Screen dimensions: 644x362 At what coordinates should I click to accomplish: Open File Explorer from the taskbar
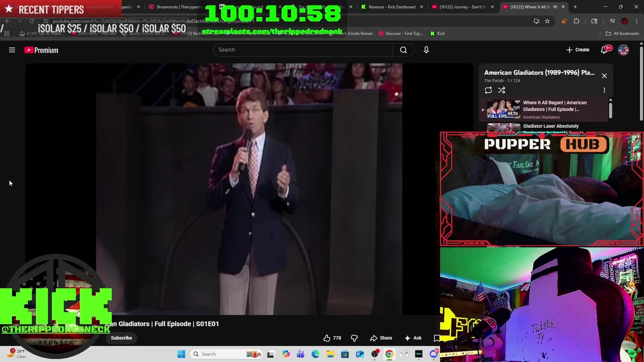pyautogui.click(x=330, y=354)
